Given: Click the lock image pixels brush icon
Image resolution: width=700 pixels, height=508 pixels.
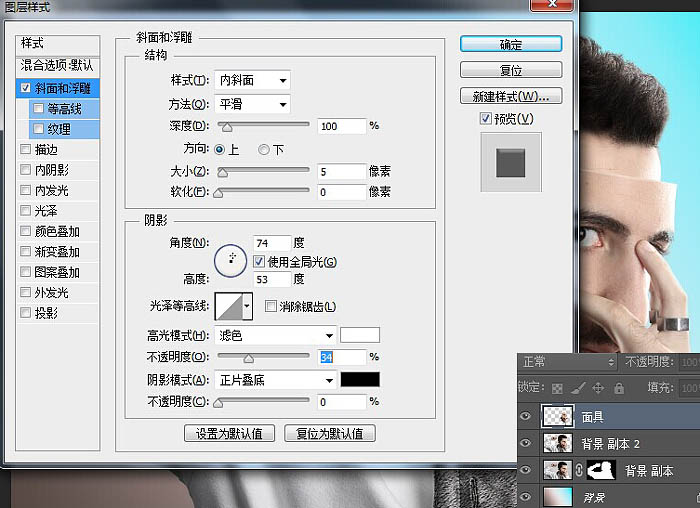Looking at the screenshot, I should (578, 387).
